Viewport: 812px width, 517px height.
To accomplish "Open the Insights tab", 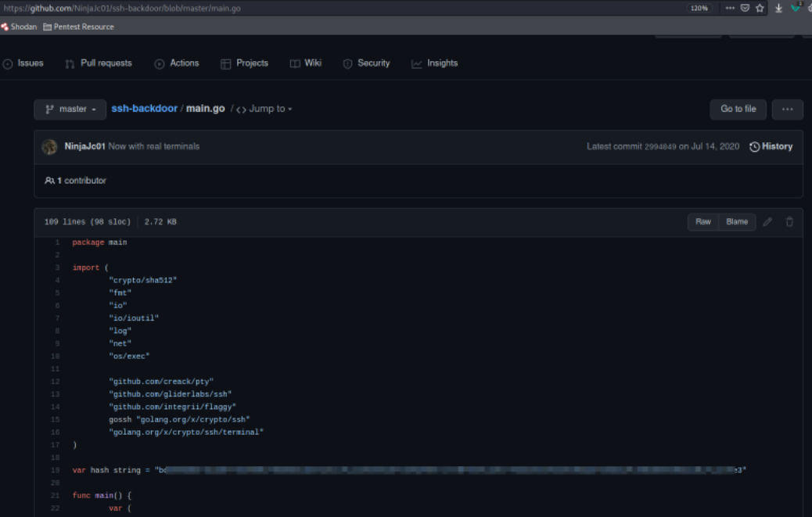I will 434,63.
